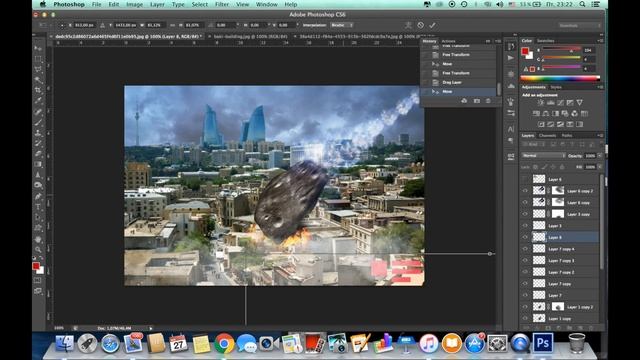Hide Layer 7 copy 2

[525, 272]
